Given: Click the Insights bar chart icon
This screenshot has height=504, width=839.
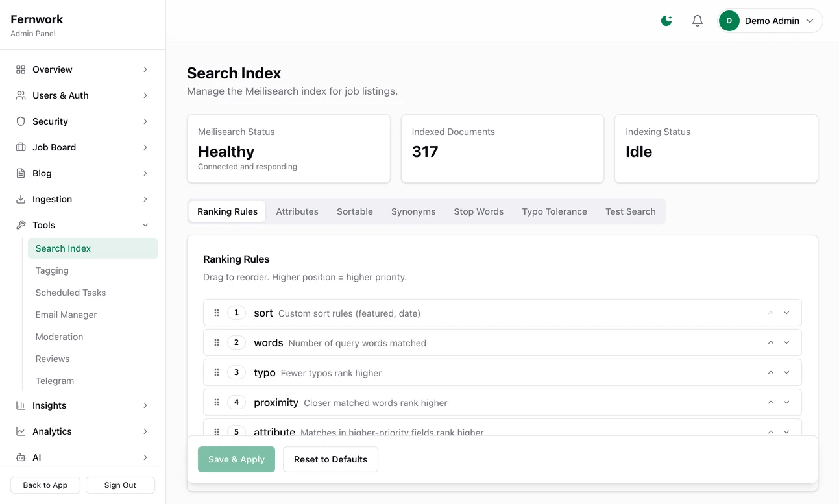Looking at the screenshot, I should (21, 405).
